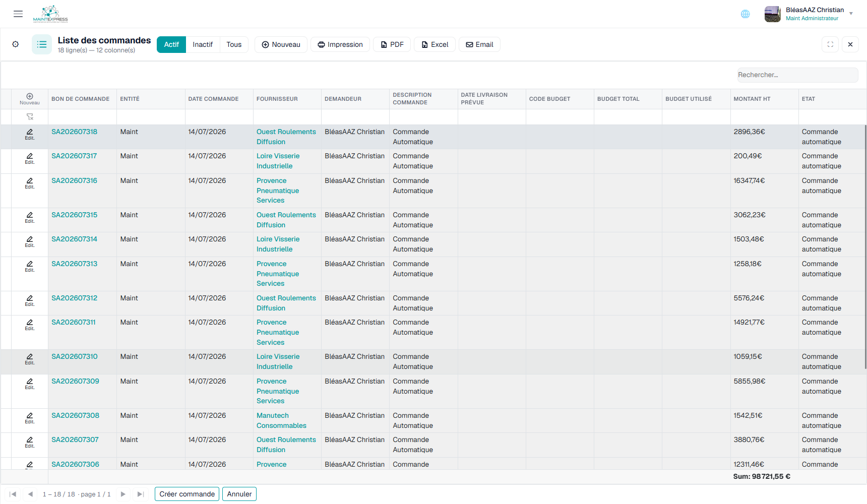Close the Liste des commandes panel
The height and width of the screenshot is (504, 867).
pos(850,44)
